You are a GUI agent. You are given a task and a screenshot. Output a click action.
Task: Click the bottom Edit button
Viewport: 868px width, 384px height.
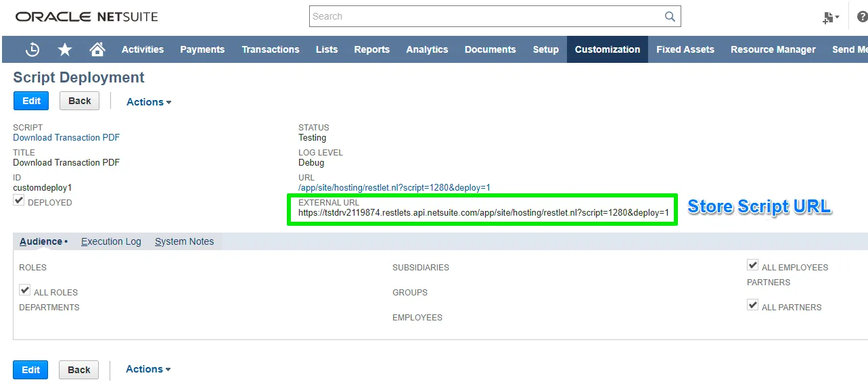coord(30,370)
